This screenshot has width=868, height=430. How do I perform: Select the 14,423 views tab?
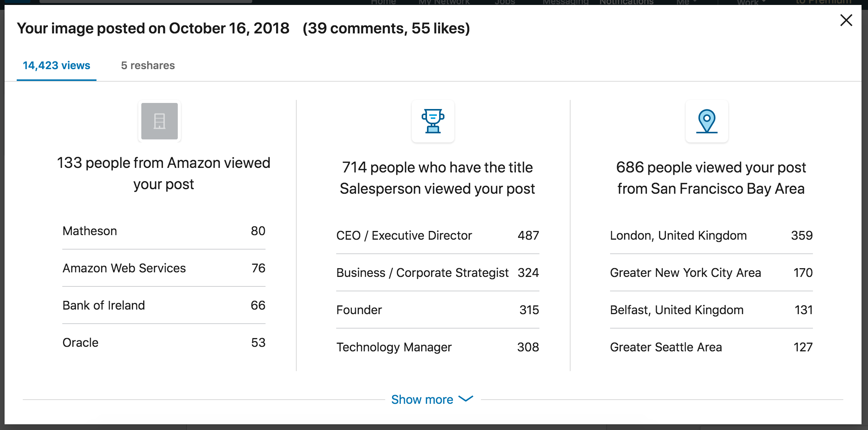pyautogui.click(x=57, y=65)
